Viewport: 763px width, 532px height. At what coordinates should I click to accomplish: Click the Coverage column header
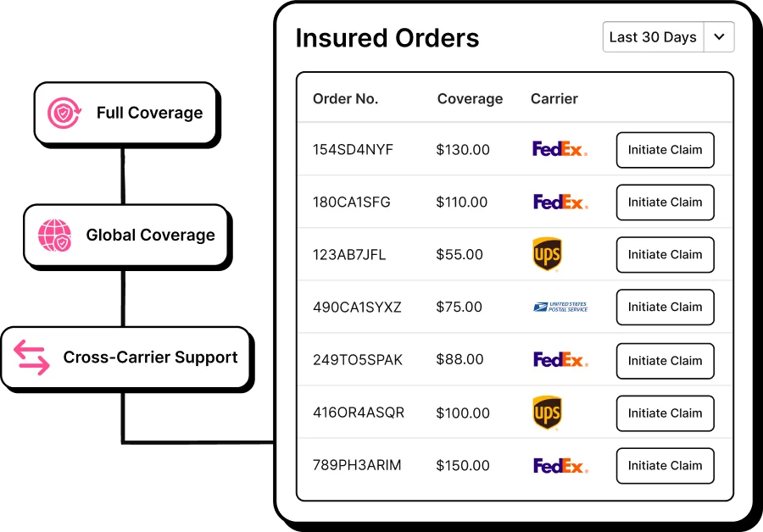tap(470, 99)
